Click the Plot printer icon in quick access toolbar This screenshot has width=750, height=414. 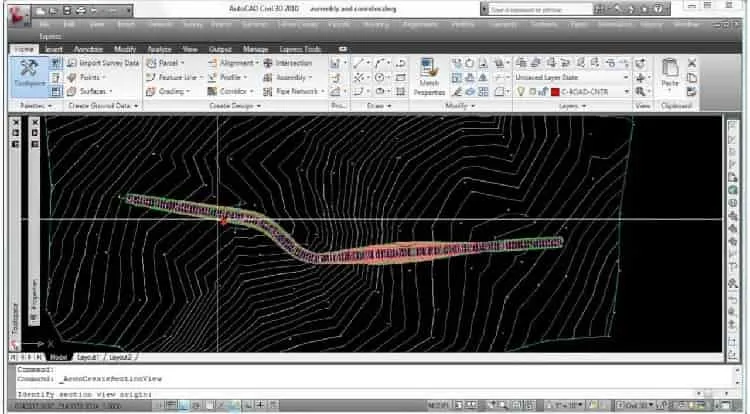coord(81,10)
